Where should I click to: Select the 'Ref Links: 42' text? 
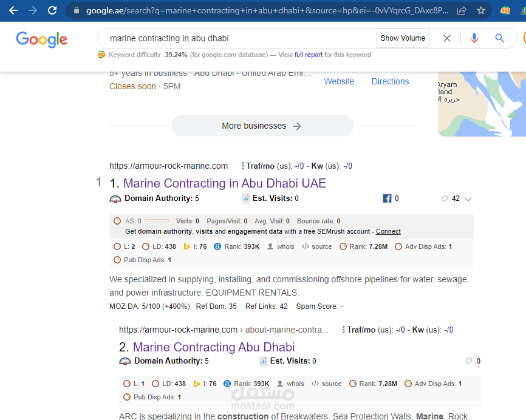[x=267, y=307]
